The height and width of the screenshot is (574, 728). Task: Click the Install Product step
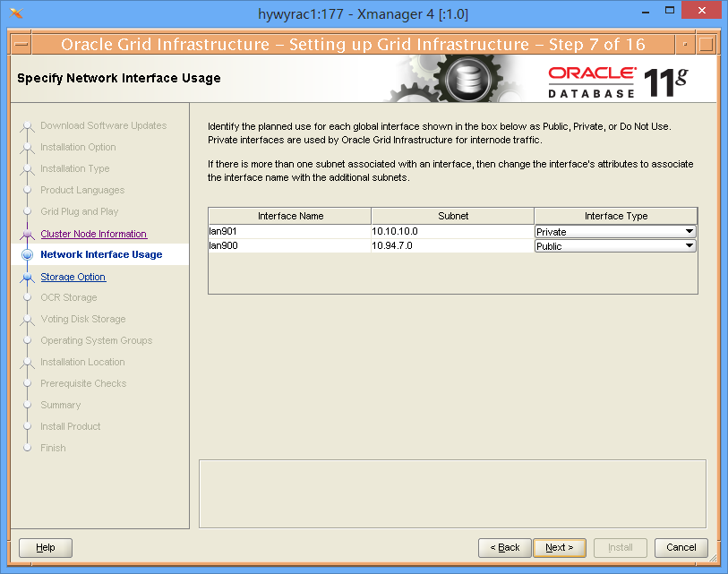(70, 426)
